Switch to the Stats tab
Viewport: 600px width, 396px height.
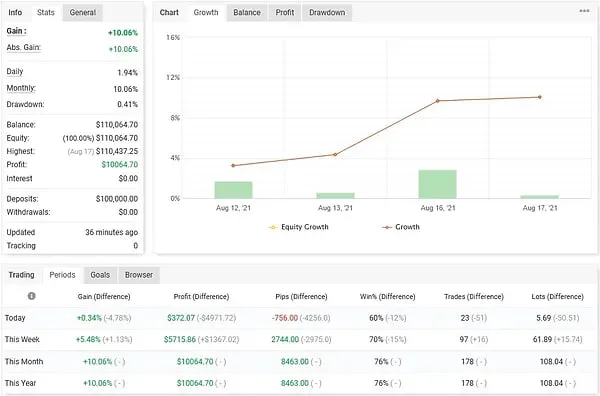46,12
